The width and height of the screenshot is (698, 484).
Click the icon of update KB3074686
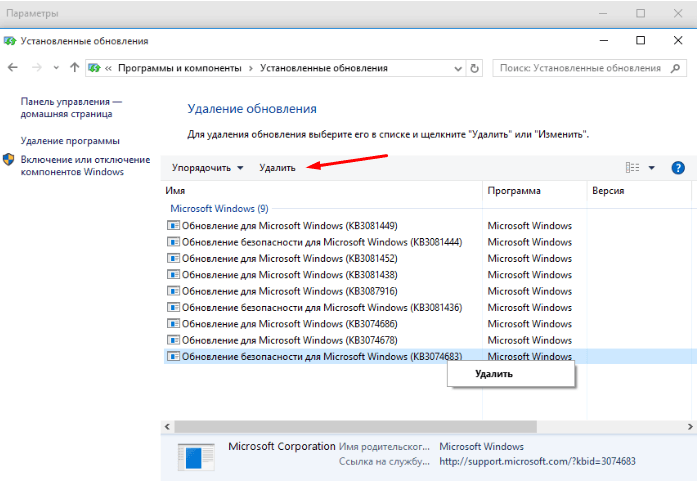pos(173,323)
